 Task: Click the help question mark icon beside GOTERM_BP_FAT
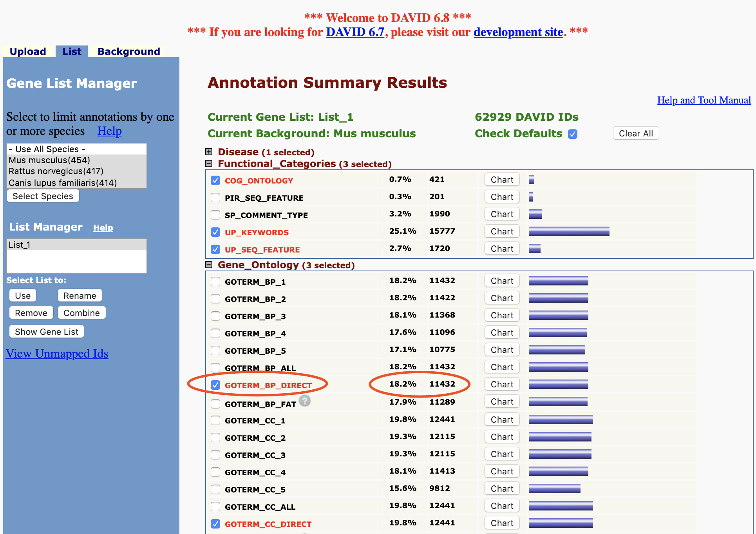(x=305, y=401)
